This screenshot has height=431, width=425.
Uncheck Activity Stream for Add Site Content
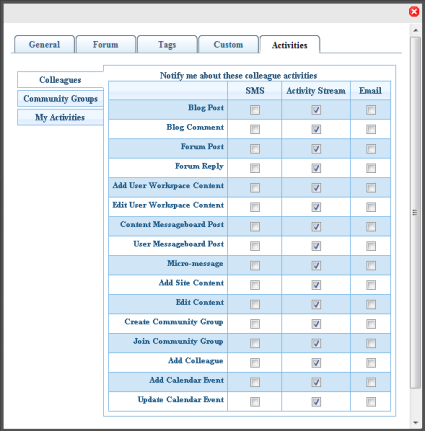316,285
